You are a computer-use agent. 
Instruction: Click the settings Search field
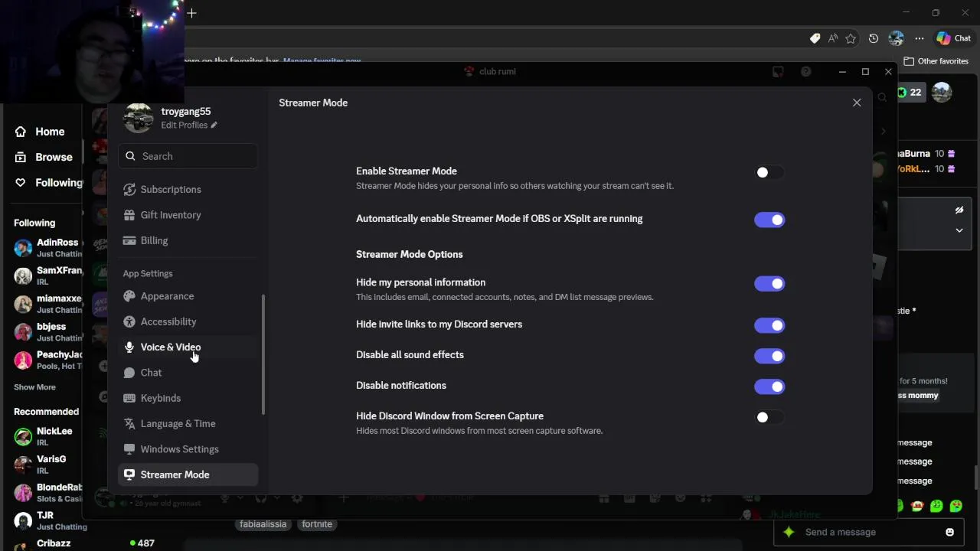(x=188, y=156)
